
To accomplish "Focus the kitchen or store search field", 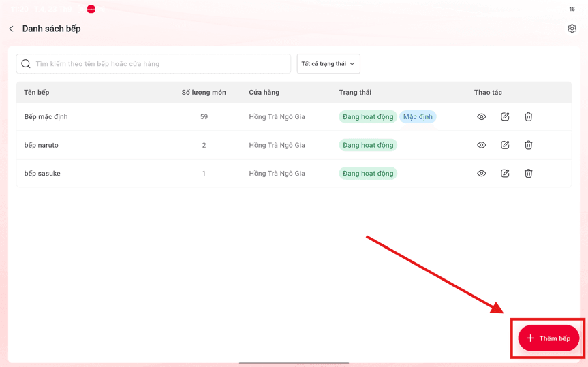I will point(153,64).
